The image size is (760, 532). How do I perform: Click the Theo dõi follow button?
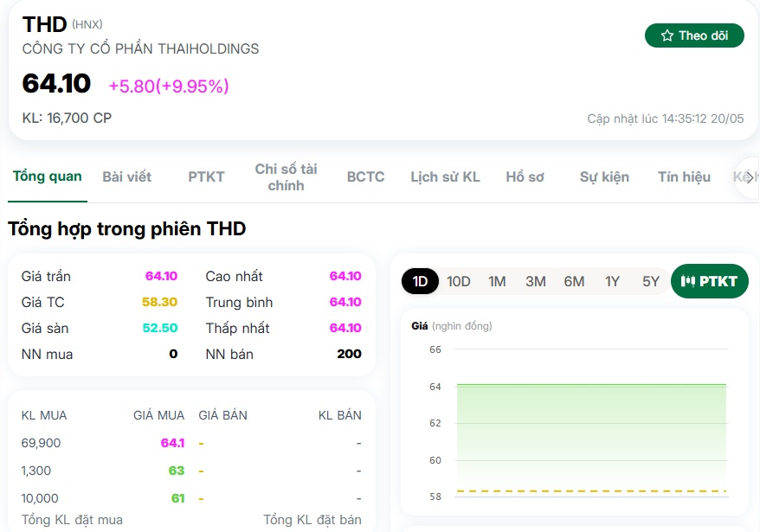coord(694,35)
